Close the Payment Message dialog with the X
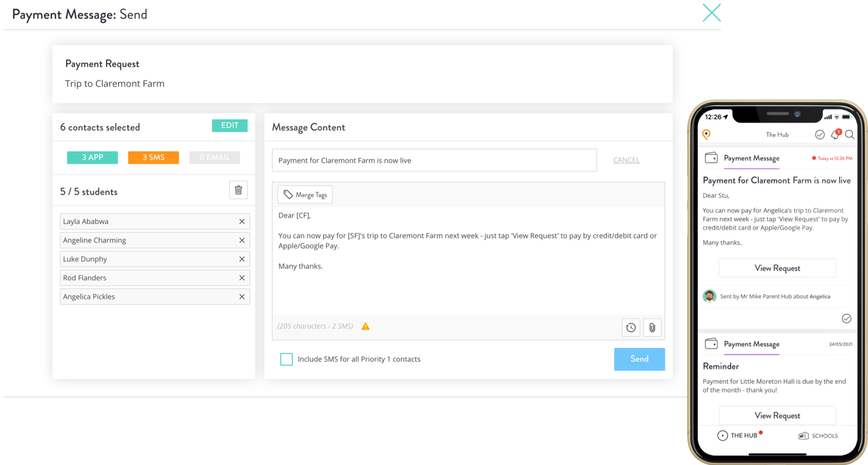Screen dimensions: 868x465 pos(711,13)
